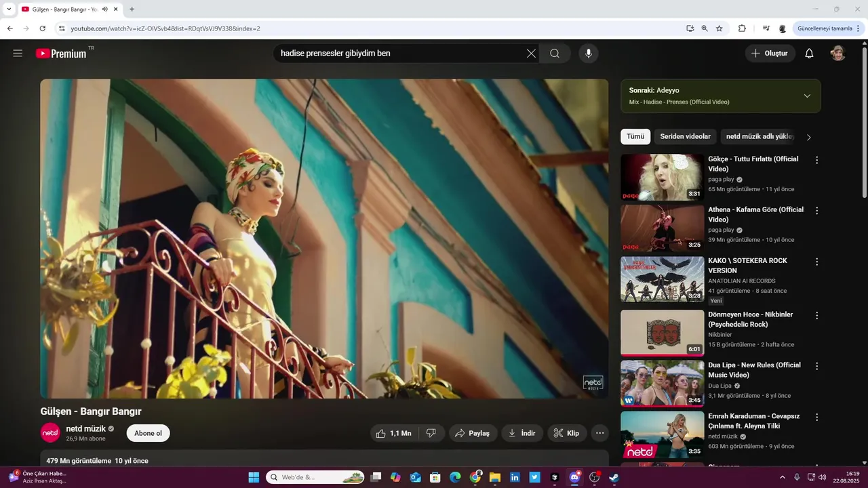The height and width of the screenshot is (488, 868).
Task: Share video with Paylaş button
Action: click(473, 433)
